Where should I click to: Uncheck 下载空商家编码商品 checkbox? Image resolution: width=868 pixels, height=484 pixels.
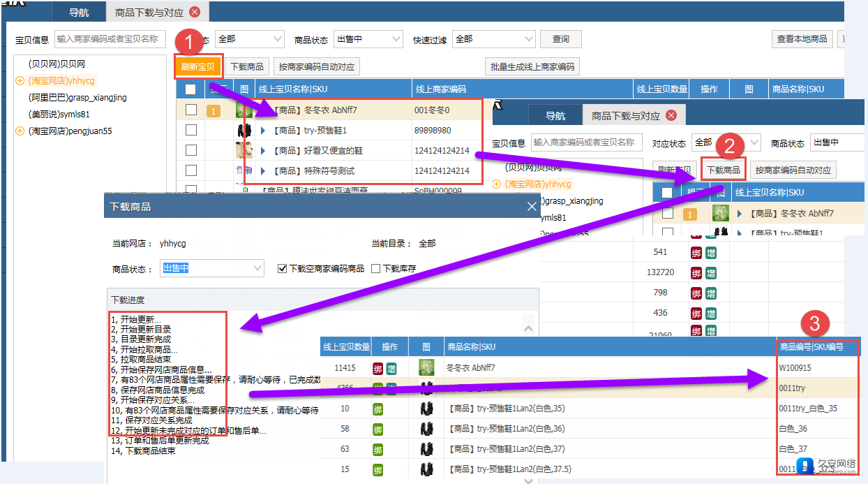tap(282, 268)
